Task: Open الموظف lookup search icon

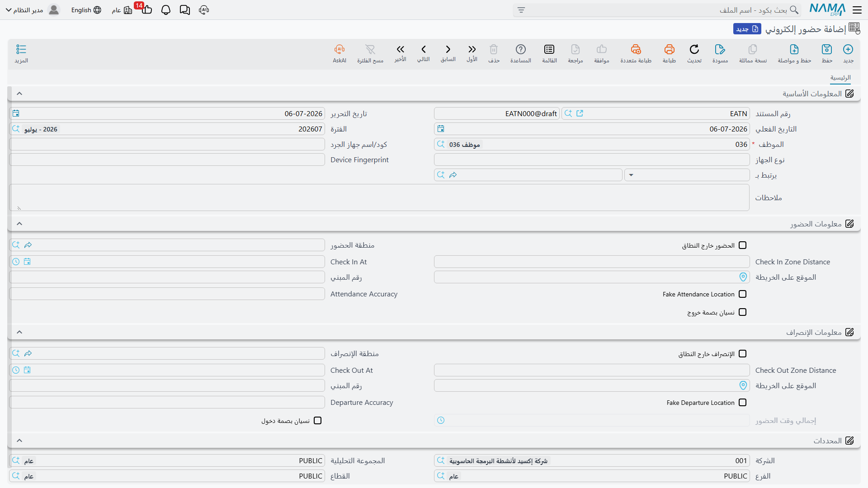Action: [441, 144]
